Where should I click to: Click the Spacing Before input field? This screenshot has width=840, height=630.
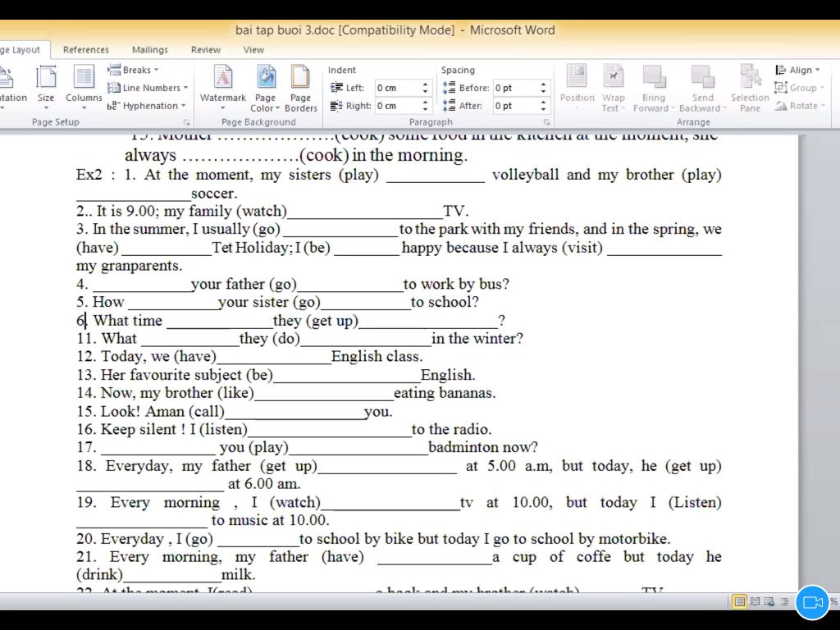[515, 88]
